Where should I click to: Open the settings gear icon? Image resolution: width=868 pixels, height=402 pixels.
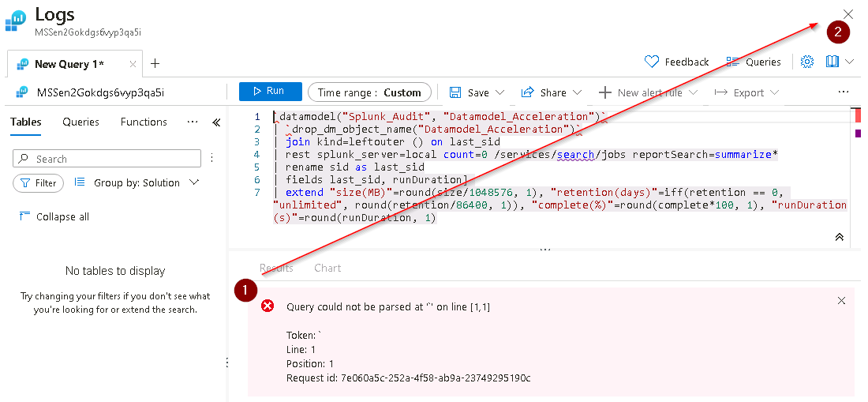click(807, 62)
